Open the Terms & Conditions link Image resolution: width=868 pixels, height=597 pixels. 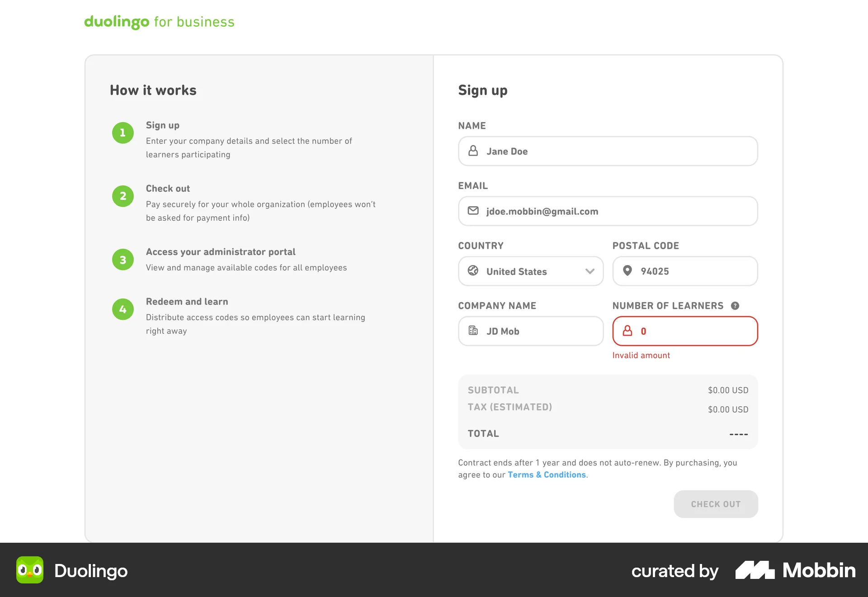[547, 475]
